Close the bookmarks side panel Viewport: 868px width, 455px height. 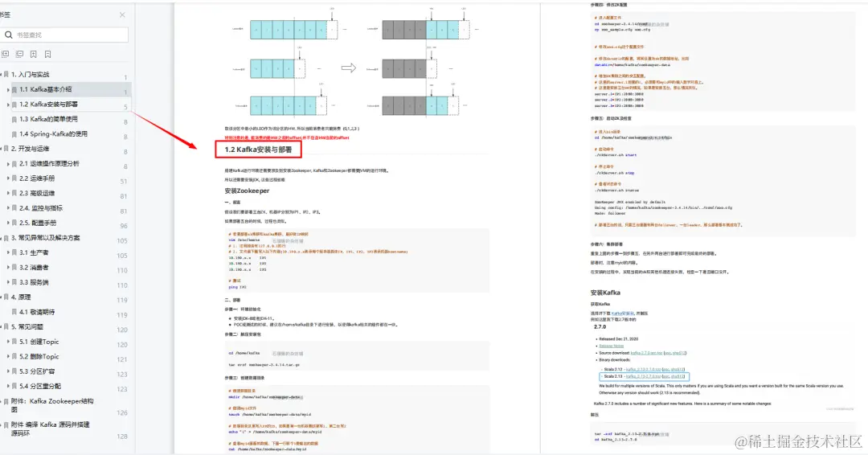click(x=122, y=15)
